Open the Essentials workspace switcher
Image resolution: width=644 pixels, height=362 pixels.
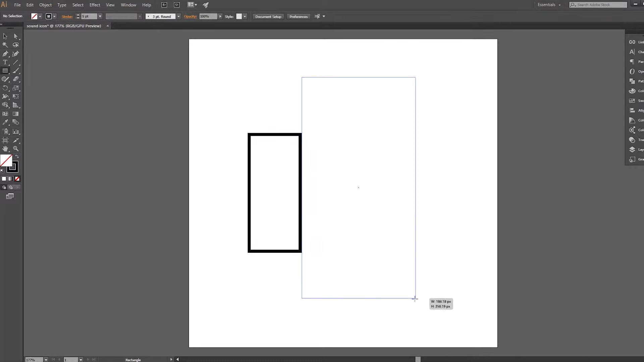point(549,5)
